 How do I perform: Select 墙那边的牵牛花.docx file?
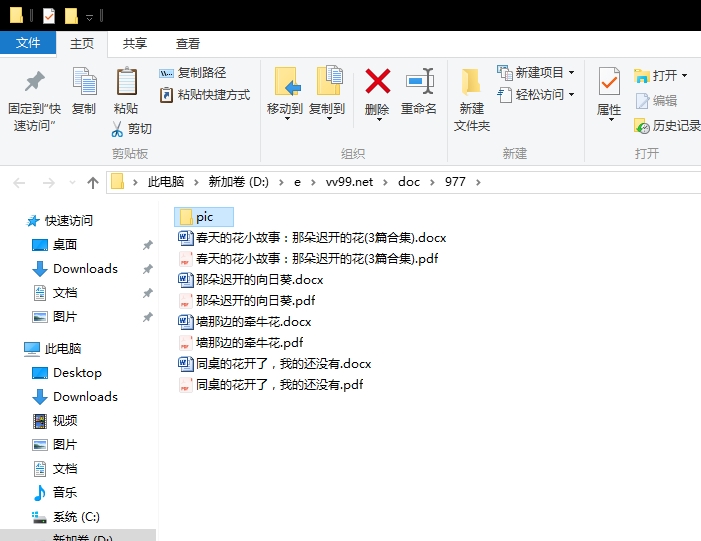pyautogui.click(x=245, y=321)
